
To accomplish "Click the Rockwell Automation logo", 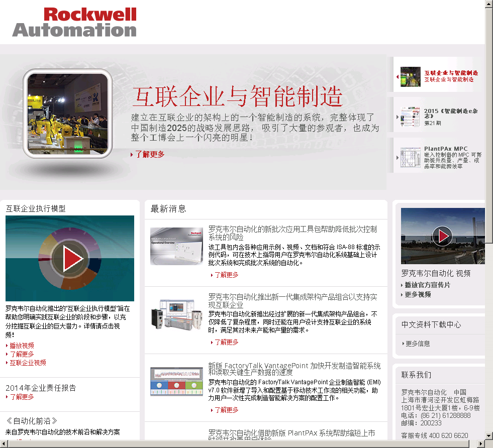I will (x=74, y=22).
